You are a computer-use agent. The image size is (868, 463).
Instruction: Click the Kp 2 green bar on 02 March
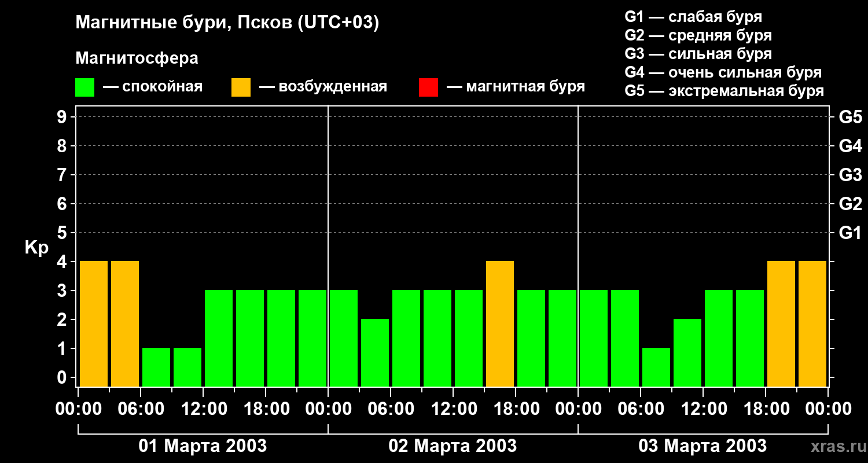pos(375,353)
